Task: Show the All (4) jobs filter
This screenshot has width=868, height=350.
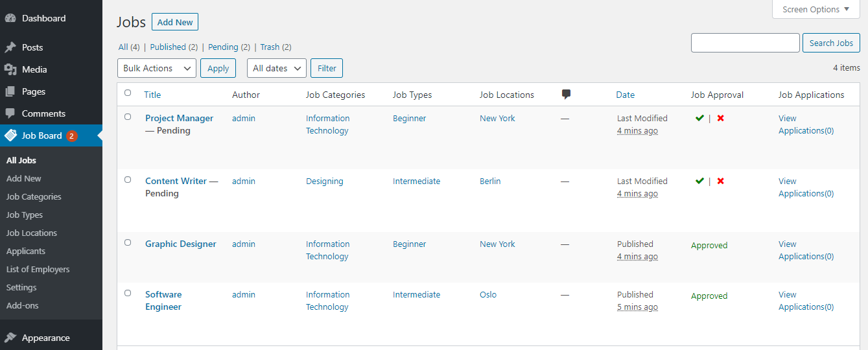Action: (x=129, y=47)
